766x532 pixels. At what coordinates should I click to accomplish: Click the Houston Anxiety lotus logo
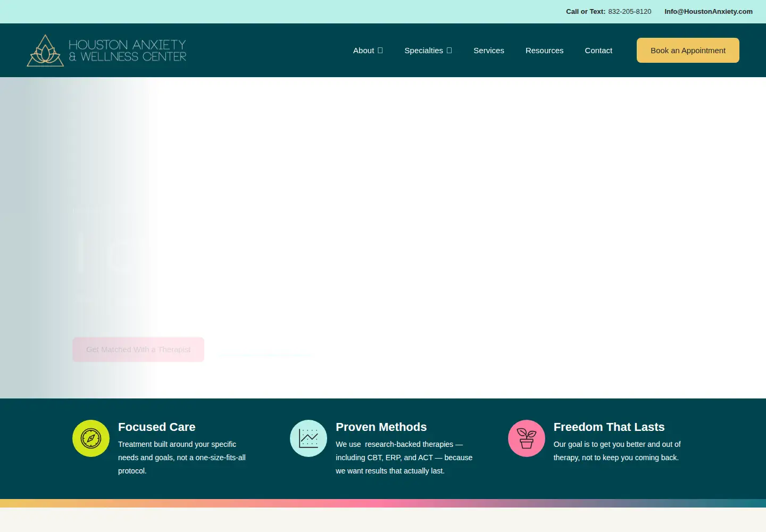(45, 51)
